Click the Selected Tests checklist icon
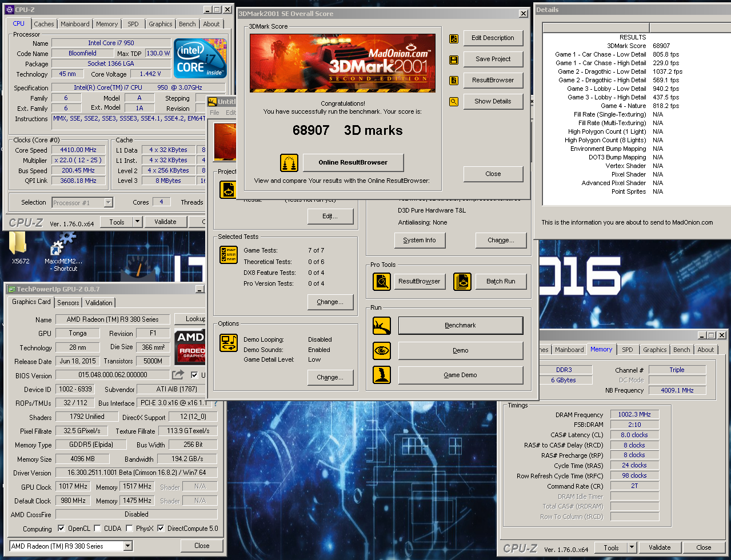Screen dimensions: 731x560 [x=229, y=254]
